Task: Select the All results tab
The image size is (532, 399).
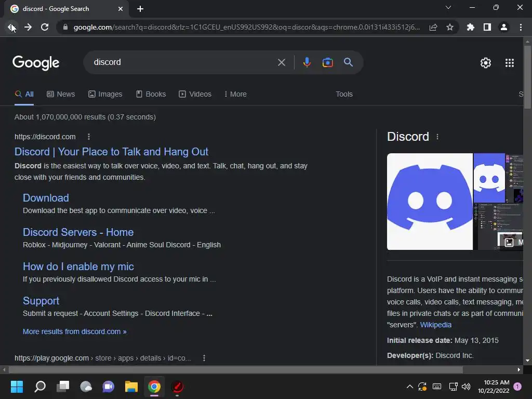Action: (x=24, y=95)
